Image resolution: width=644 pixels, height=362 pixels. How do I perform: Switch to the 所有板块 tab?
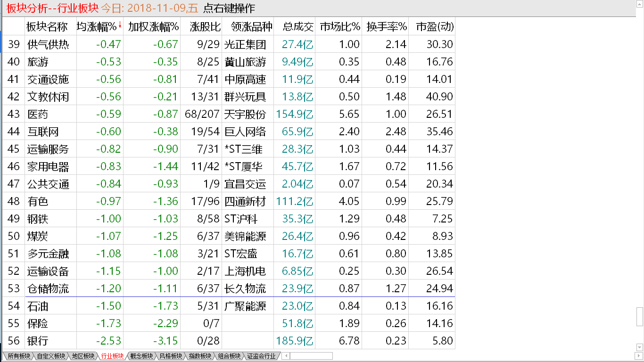pyautogui.click(x=18, y=356)
